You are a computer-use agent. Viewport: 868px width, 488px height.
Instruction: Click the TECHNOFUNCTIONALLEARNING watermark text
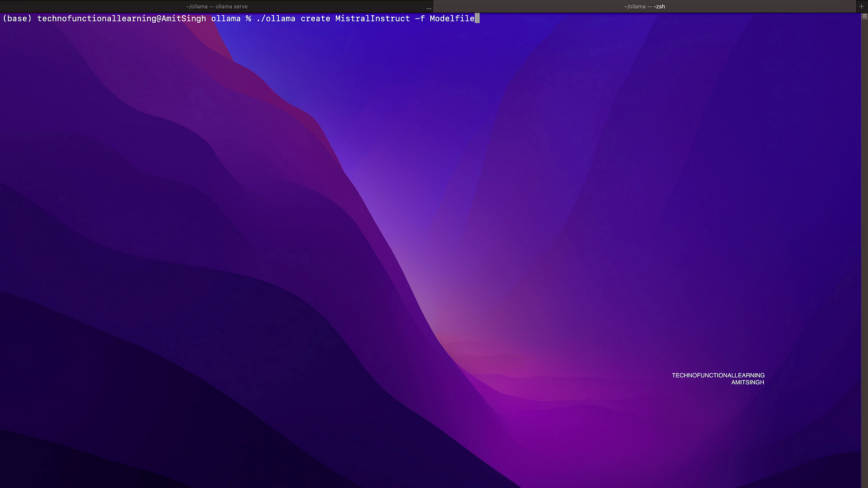click(718, 375)
